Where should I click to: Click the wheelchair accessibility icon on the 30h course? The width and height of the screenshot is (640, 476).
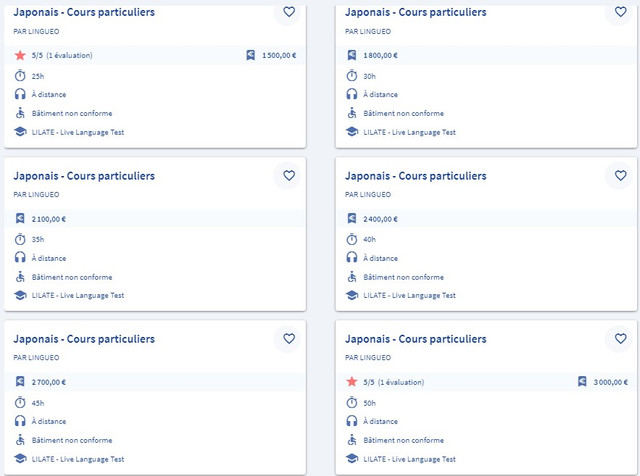(x=351, y=113)
